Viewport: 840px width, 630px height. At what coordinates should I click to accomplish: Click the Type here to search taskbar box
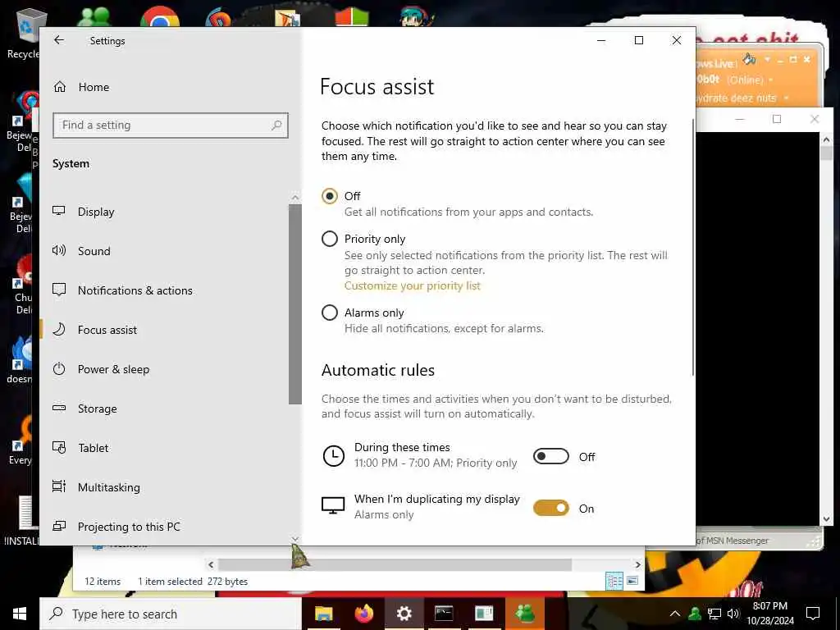[171, 614]
